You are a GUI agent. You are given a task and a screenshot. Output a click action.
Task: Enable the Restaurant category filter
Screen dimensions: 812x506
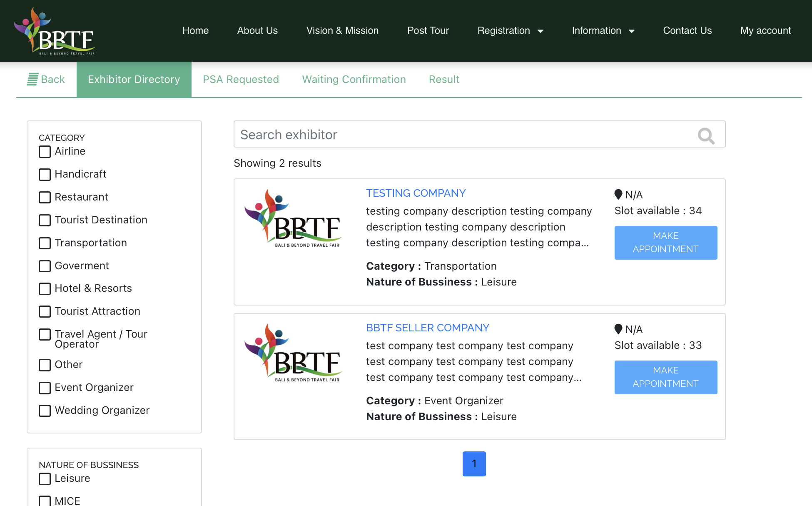point(45,197)
